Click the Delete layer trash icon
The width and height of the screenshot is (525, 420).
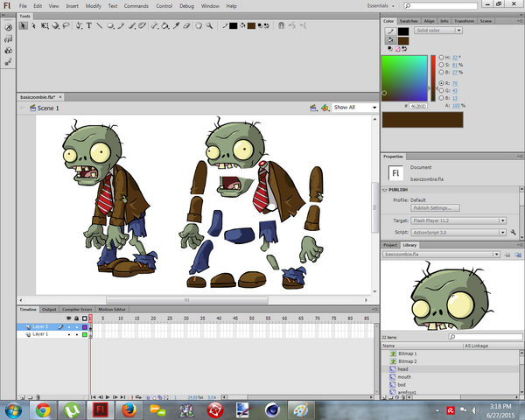(38, 397)
